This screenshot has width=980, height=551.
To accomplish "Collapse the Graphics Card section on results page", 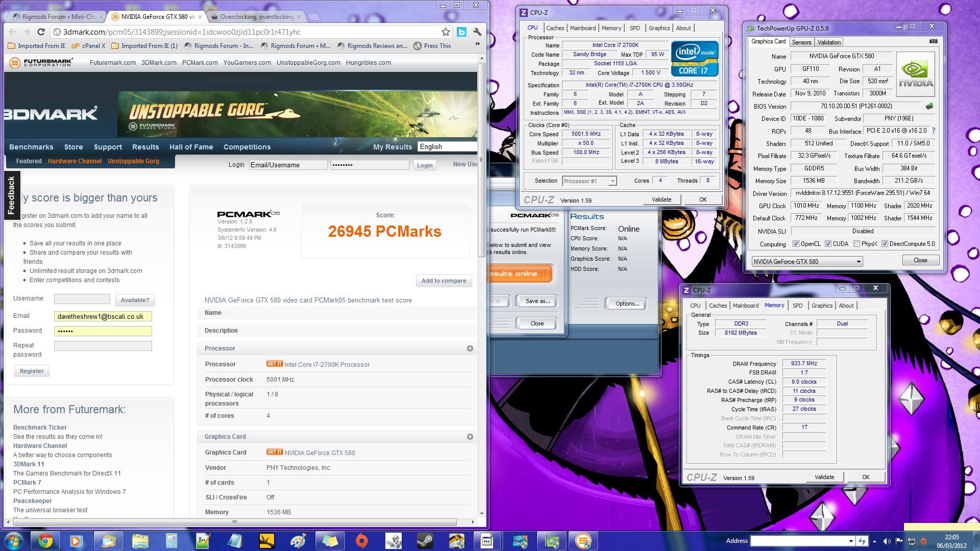I will tap(470, 437).
